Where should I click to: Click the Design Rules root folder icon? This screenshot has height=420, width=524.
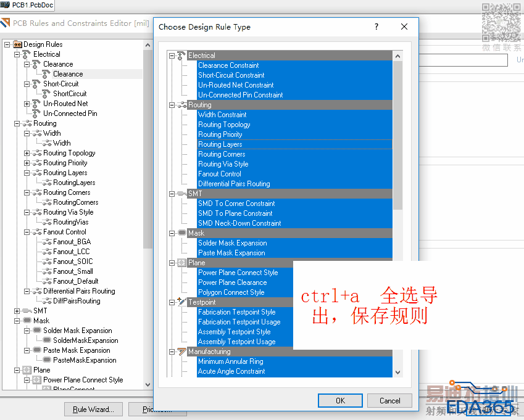click(x=18, y=44)
